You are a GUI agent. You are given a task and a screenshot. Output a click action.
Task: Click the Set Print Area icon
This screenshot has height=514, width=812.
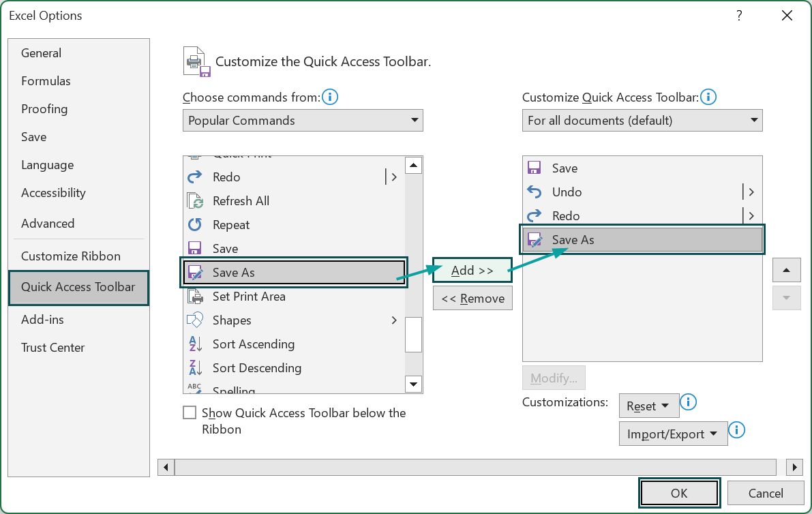[x=195, y=297]
